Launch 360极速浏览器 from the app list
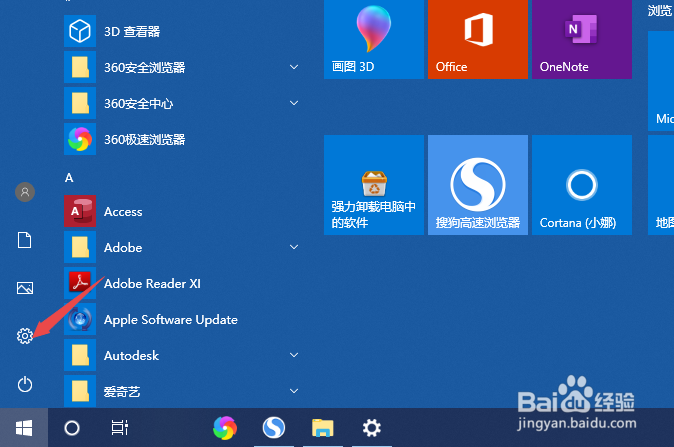674x447 pixels. tap(80, 139)
